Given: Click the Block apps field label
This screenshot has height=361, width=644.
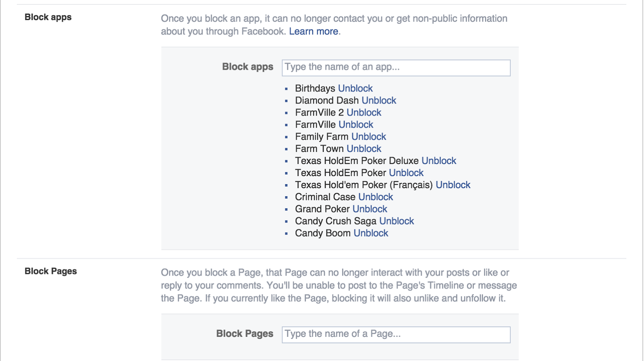Looking at the screenshot, I should click(x=248, y=67).
